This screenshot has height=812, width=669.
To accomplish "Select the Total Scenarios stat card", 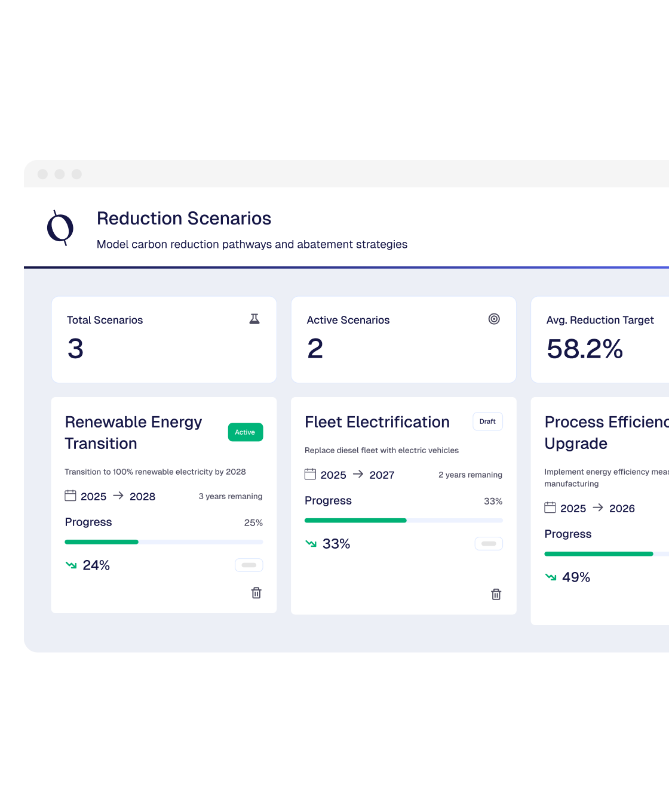I will 164,339.
